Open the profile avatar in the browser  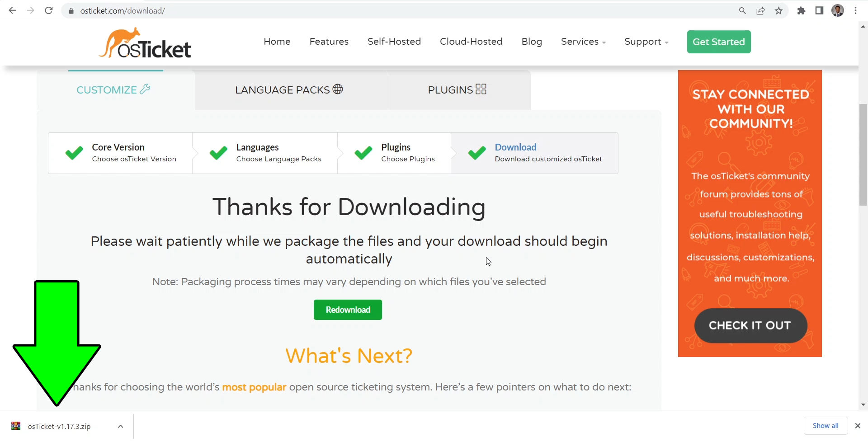(x=838, y=10)
